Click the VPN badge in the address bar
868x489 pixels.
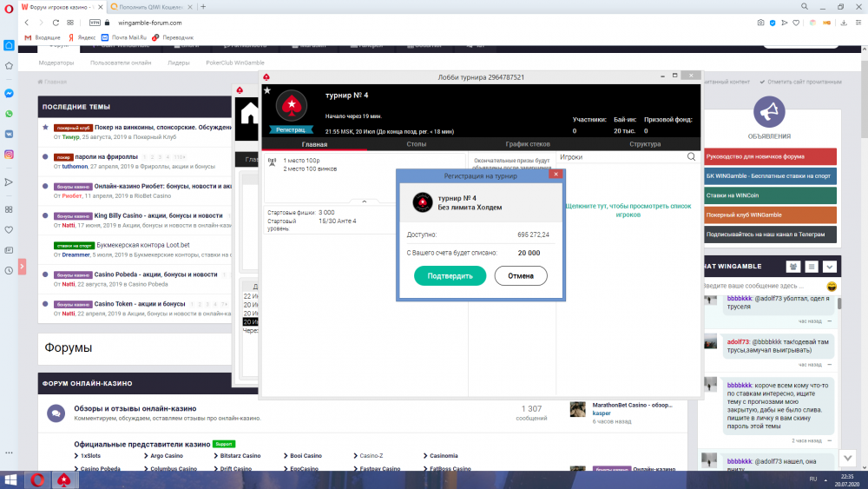click(x=95, y=23)
